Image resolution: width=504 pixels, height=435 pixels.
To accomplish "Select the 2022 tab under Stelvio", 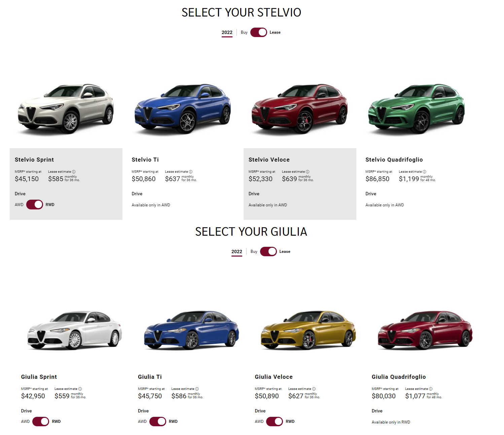I will (227, 33).
